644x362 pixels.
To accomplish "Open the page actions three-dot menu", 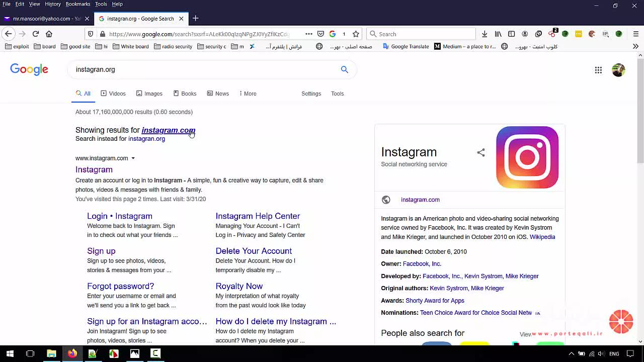I will 309,34.
